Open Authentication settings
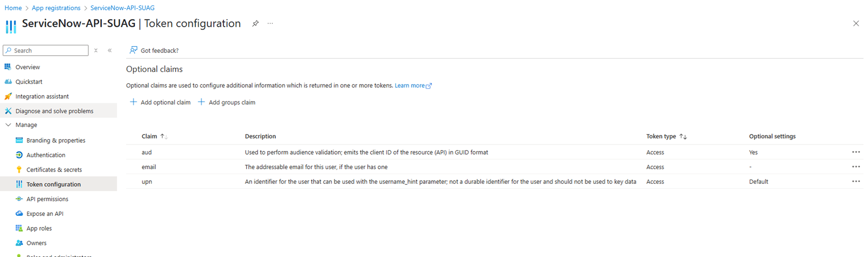868x257 pixels. 45,155
